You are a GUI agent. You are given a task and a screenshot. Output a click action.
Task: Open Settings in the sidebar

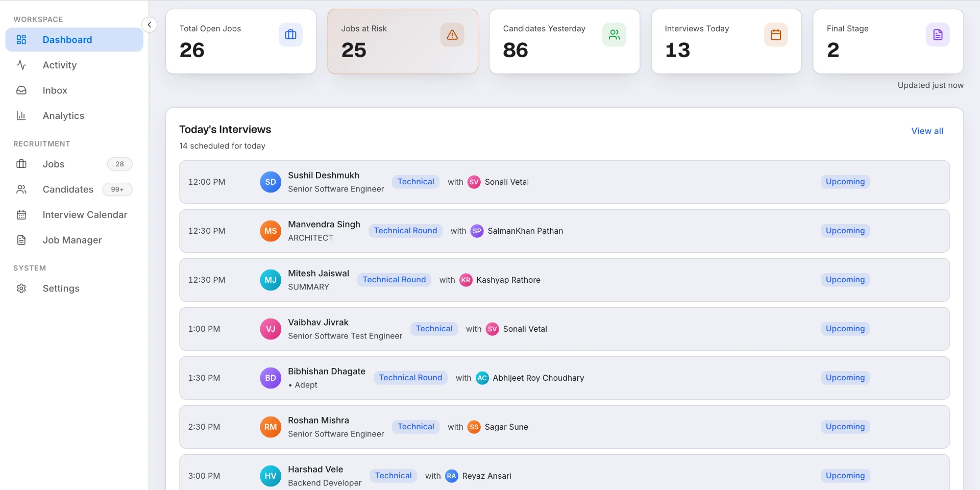75,288
